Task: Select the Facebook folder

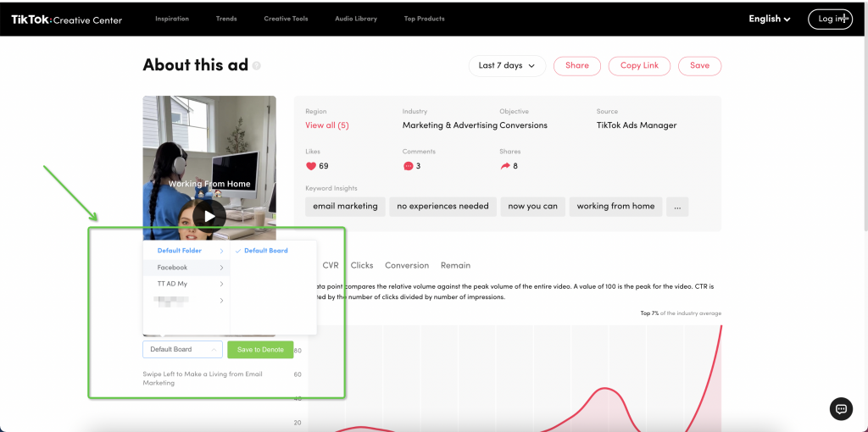Action: 186,267
